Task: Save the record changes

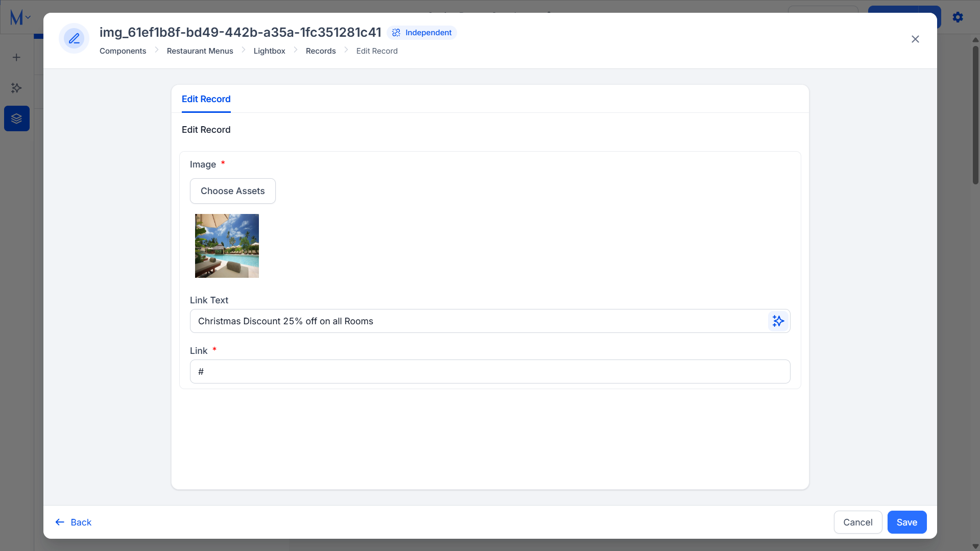Action: 907,522
